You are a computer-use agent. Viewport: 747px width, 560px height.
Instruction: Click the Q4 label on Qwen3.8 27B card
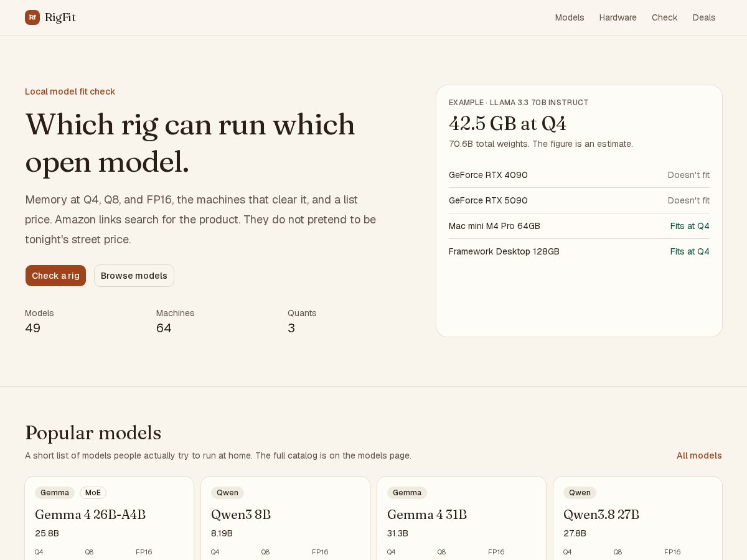568,552
